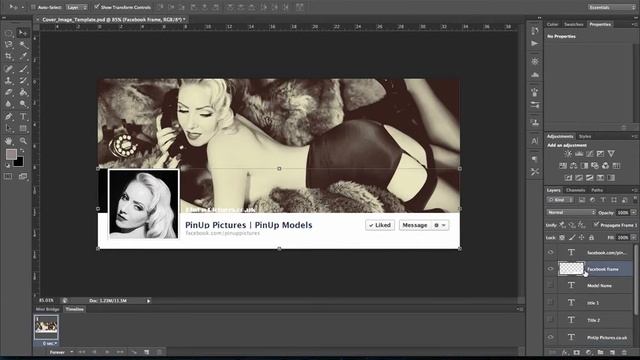Switch to the Color tab
This screenshot has height=360, width=640.
pyautogui.click(x=552, y=24)
